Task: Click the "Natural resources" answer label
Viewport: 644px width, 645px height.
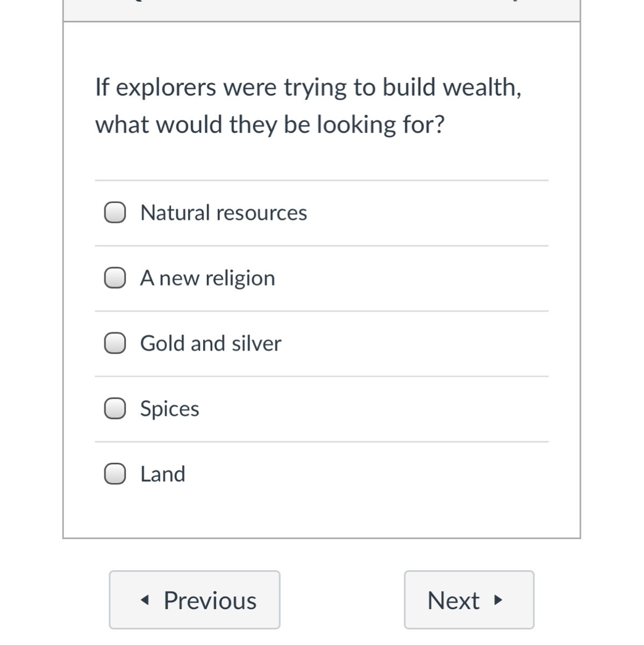Action: click(224, 213)
